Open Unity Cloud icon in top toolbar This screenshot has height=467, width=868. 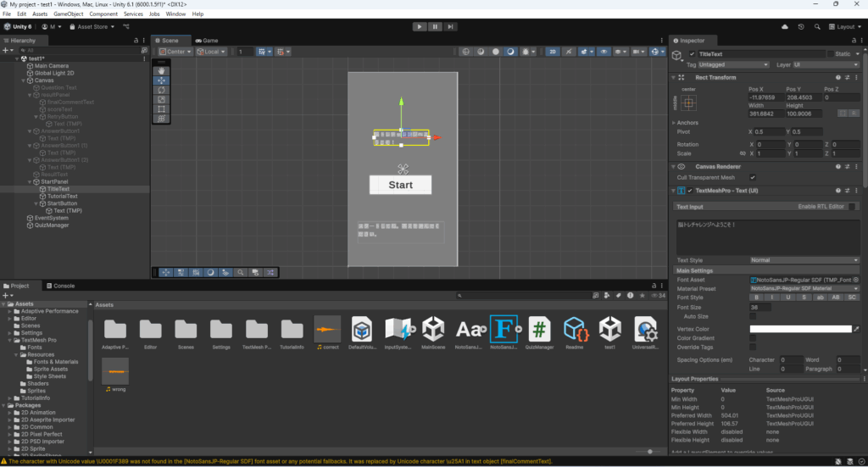(x=785, y=26)
